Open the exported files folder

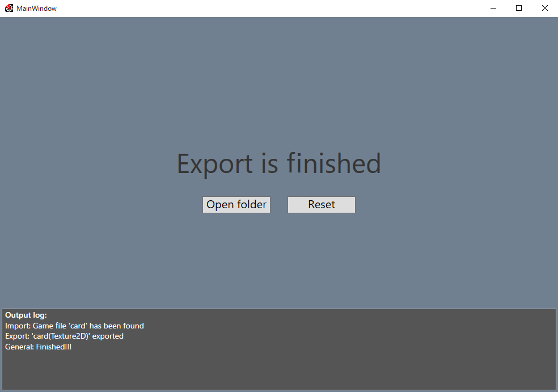tap(236, 205)
